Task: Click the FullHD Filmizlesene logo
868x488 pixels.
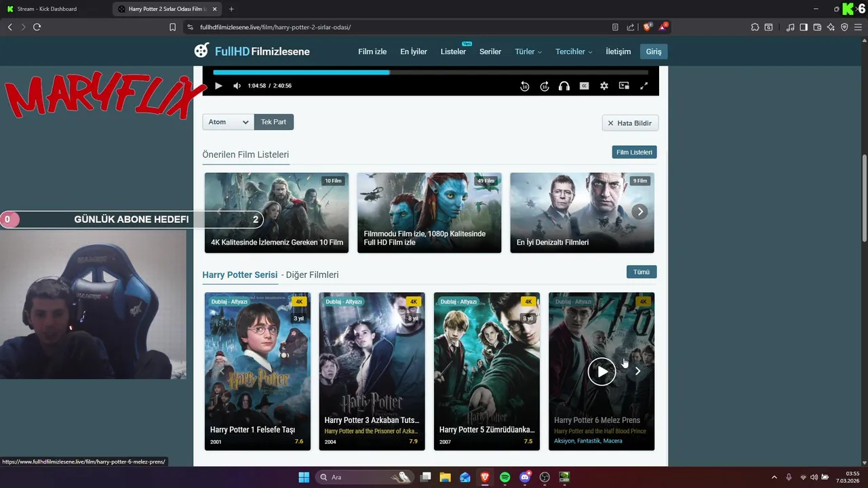Action: [x=252, y=51]
